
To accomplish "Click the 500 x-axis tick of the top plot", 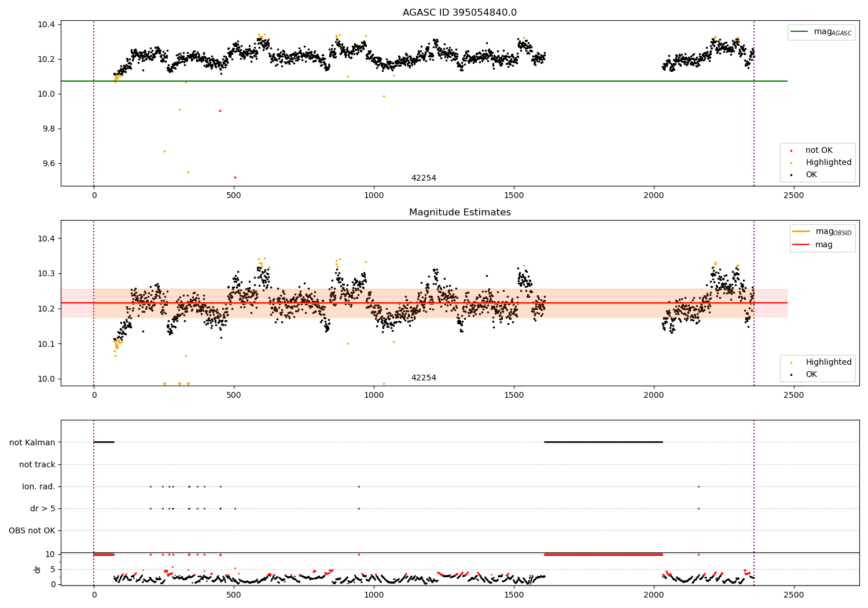I will (x=234, y=196).
